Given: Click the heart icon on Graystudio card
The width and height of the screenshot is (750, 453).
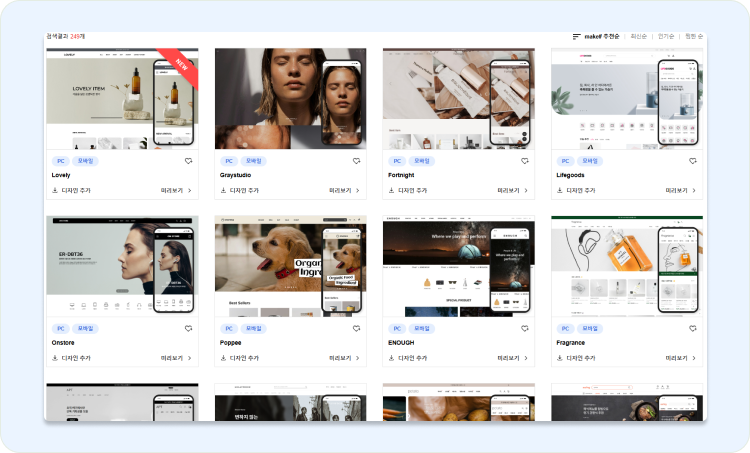Looking at the screenshot, I should click(x=357, y=161).
